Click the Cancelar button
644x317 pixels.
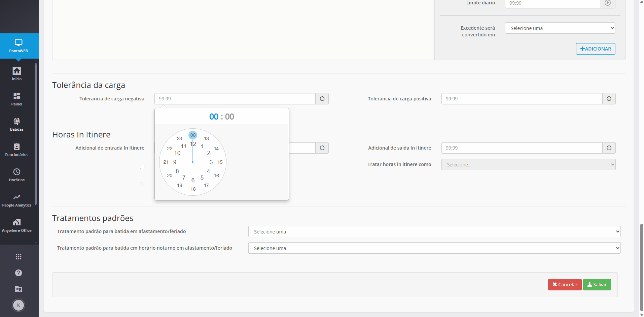tap(565, 285)
